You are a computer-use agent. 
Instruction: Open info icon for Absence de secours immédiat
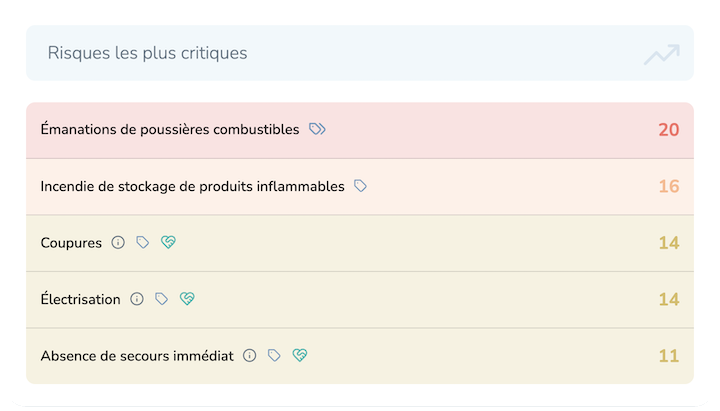click(250, 355)
